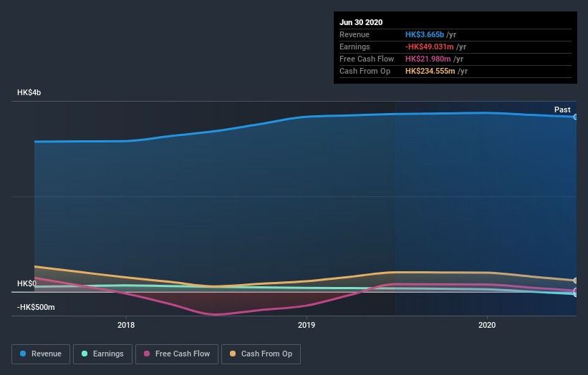588x375 pixels.
Task: Toggle the Revenue legend button
Action: pos(41,354)
